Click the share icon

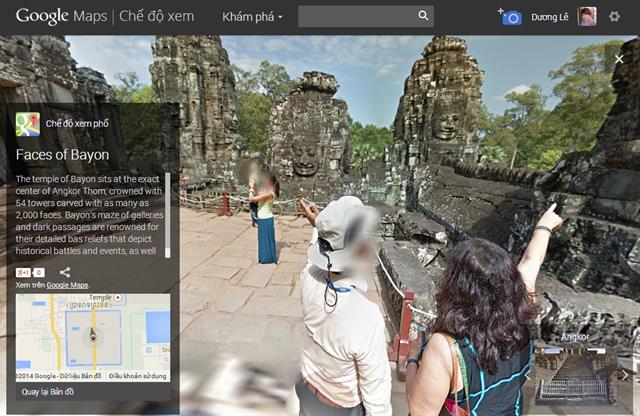tap(65, 272)
